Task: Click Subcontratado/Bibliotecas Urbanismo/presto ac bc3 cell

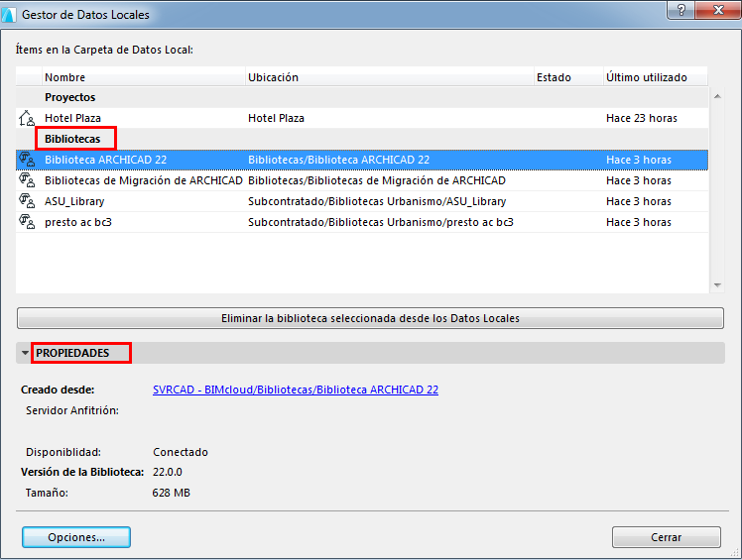Action: point(381,222)
